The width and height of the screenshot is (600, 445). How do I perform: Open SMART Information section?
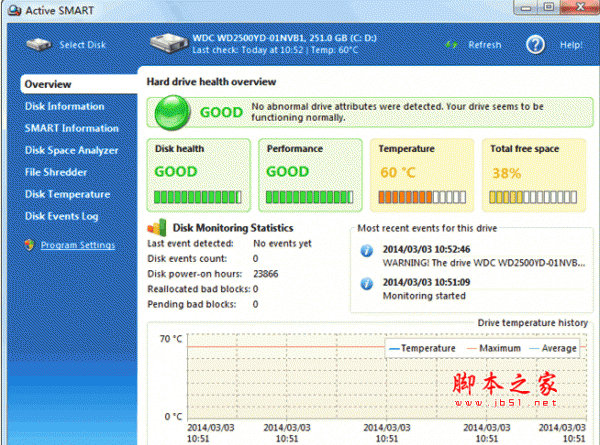click(72, 128)
